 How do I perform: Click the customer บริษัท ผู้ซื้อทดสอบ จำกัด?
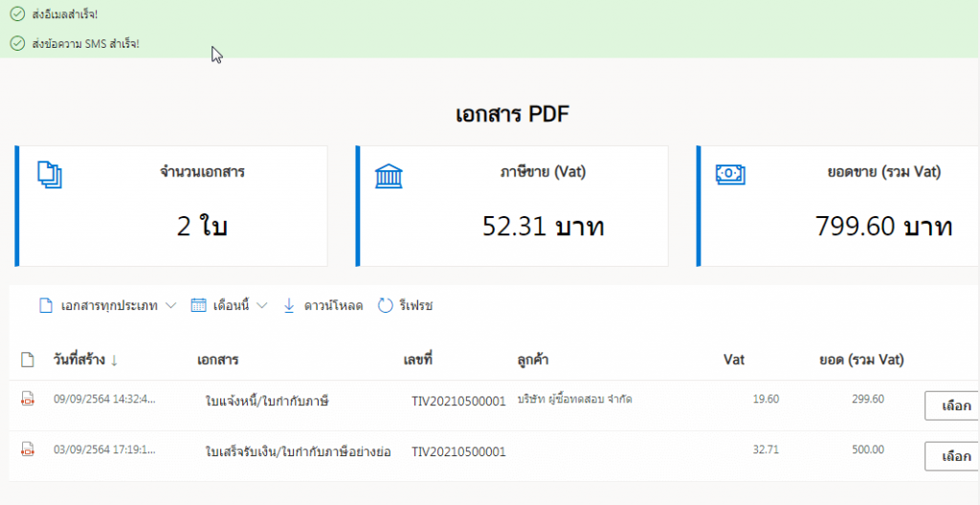(x=574, y=399)
